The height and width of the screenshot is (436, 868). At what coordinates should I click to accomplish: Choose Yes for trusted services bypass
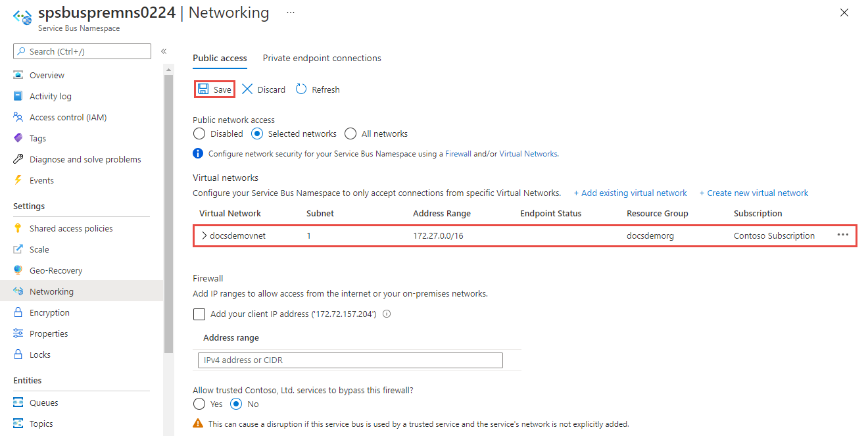(x=199, y=404)
